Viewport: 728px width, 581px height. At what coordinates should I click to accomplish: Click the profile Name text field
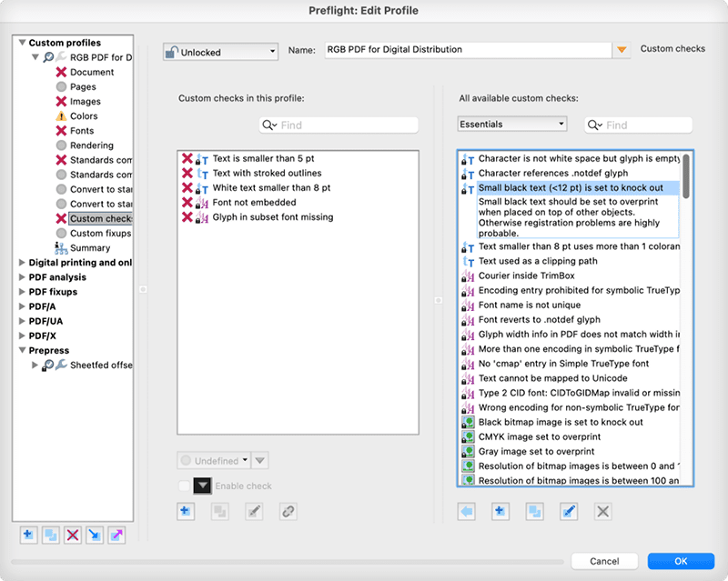pos(467,50)
